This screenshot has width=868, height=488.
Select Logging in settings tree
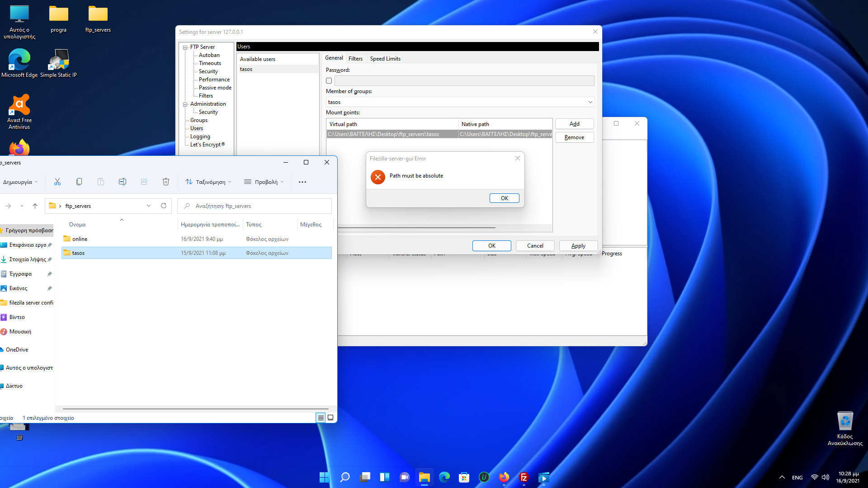[x=200, y=136]
